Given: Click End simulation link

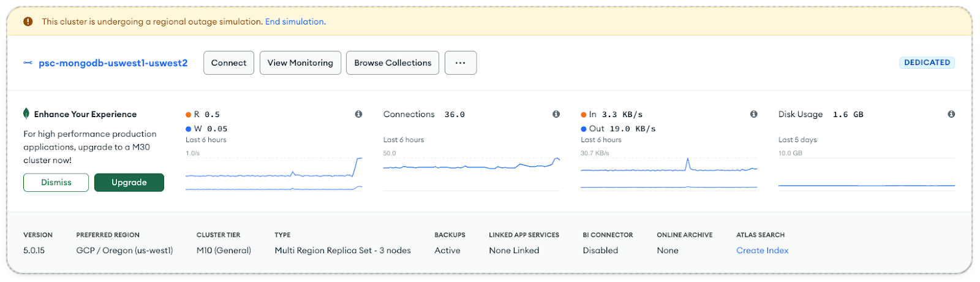Looking at the screenshot, I should tap(295, 21).
